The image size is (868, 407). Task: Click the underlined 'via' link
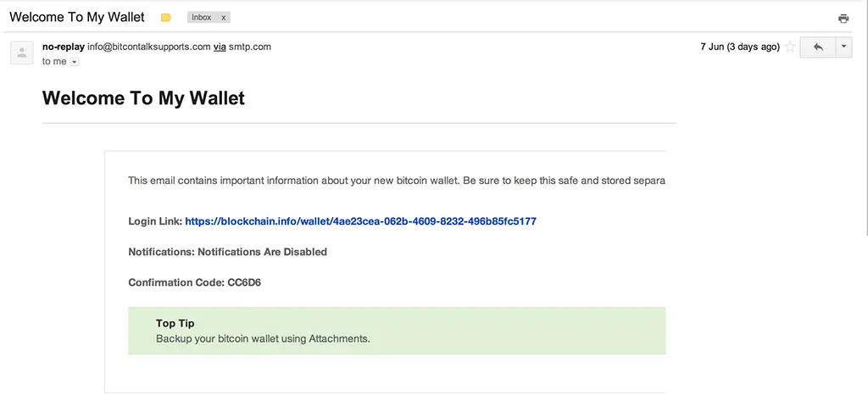click(x=220, y=47)
